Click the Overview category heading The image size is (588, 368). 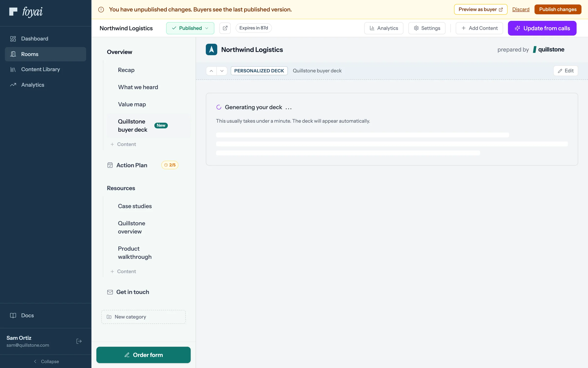[x=119, y=52]
